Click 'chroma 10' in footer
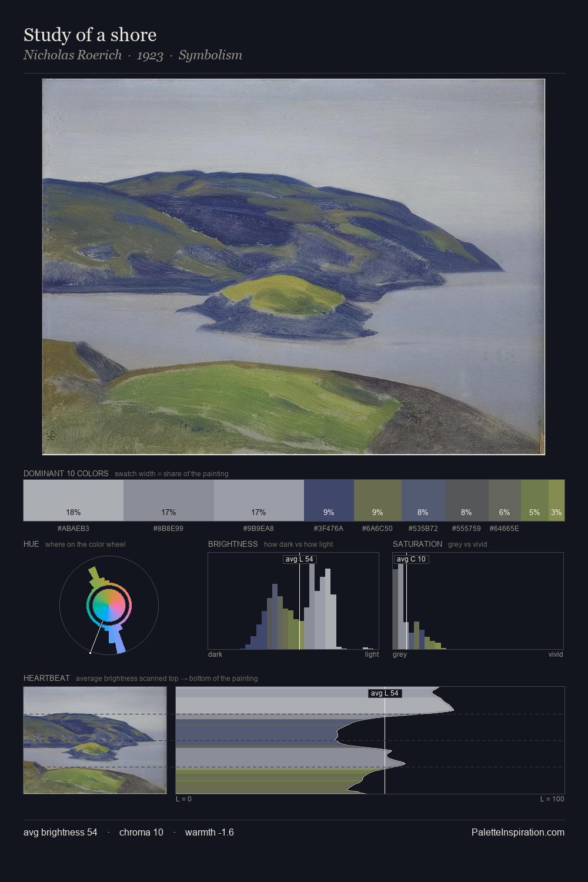 (x=141, y=832)
